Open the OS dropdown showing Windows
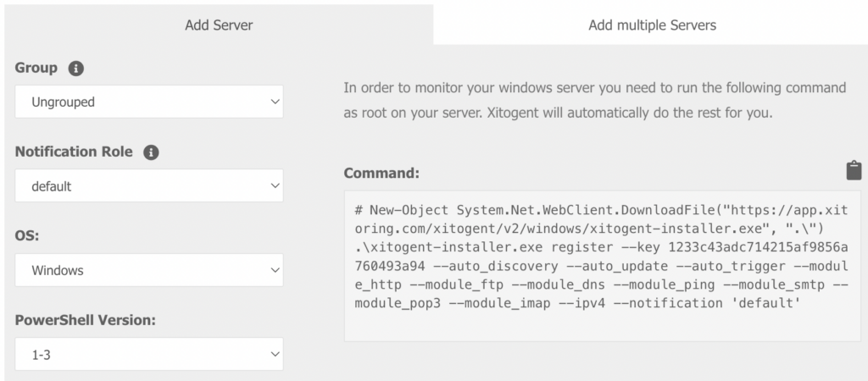The width and height of the screenshot is (868, 381). (x=149, y=270)
